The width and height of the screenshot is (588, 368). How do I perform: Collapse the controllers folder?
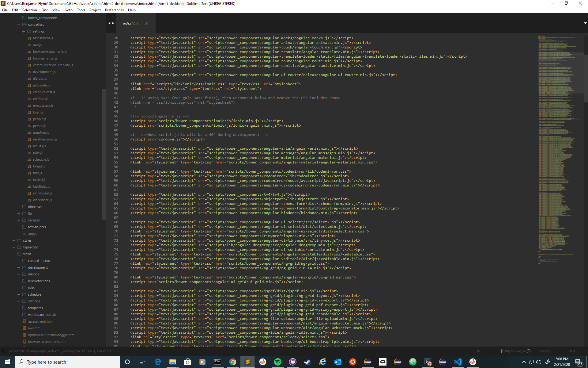tap(19, 25)
